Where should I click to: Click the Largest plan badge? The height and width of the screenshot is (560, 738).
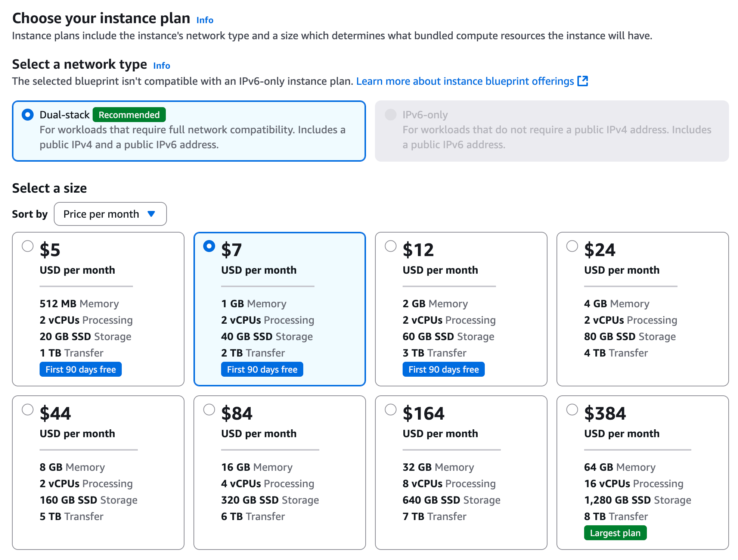tap(615, 533)
